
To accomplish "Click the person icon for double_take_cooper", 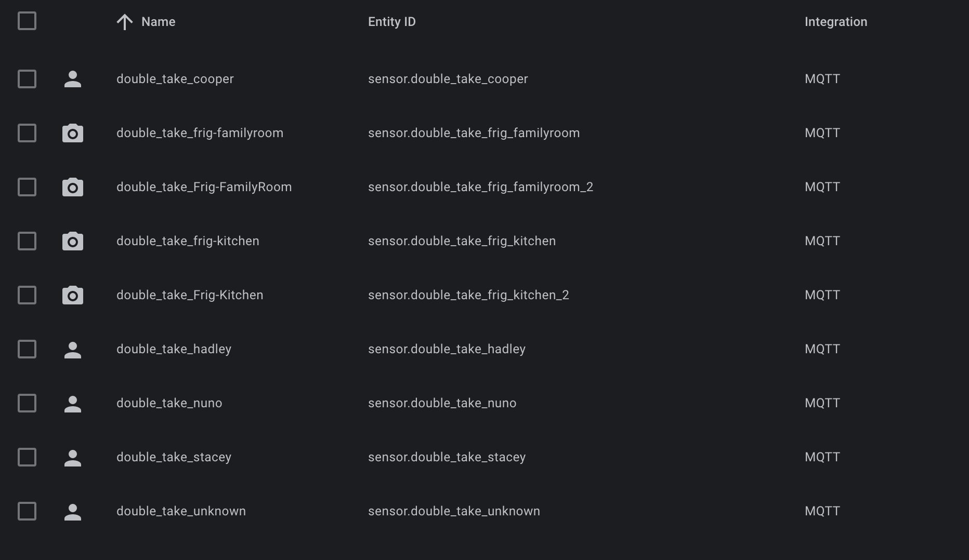I will 73,79.
